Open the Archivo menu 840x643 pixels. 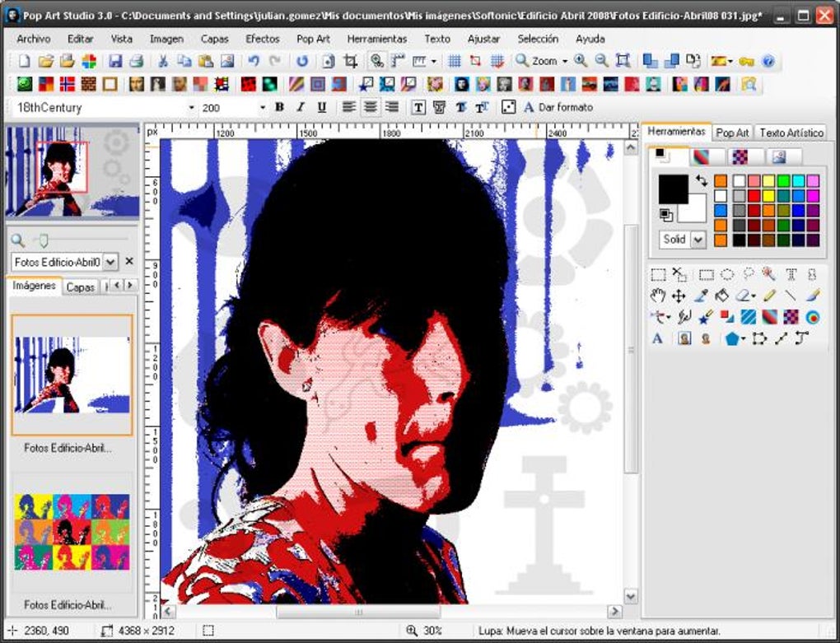pos(33,39)
